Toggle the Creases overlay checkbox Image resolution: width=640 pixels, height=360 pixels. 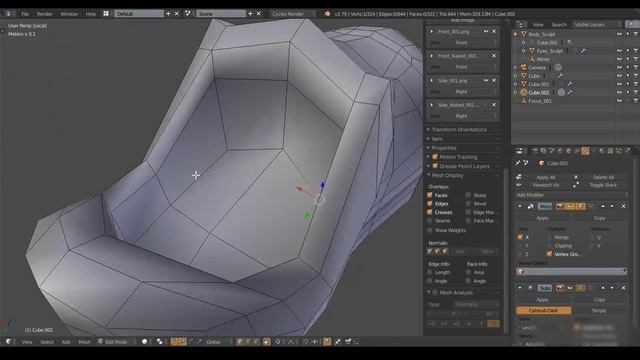[x=430, y=212]
